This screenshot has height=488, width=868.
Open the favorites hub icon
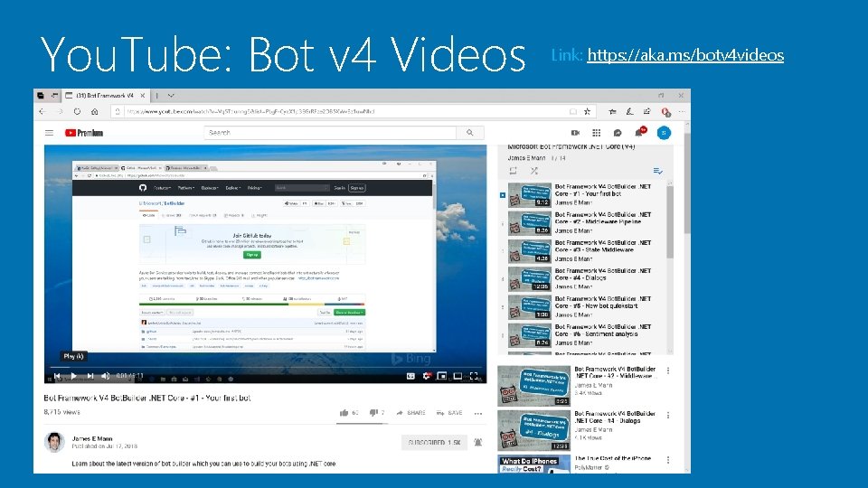click(x=612, y=111)
